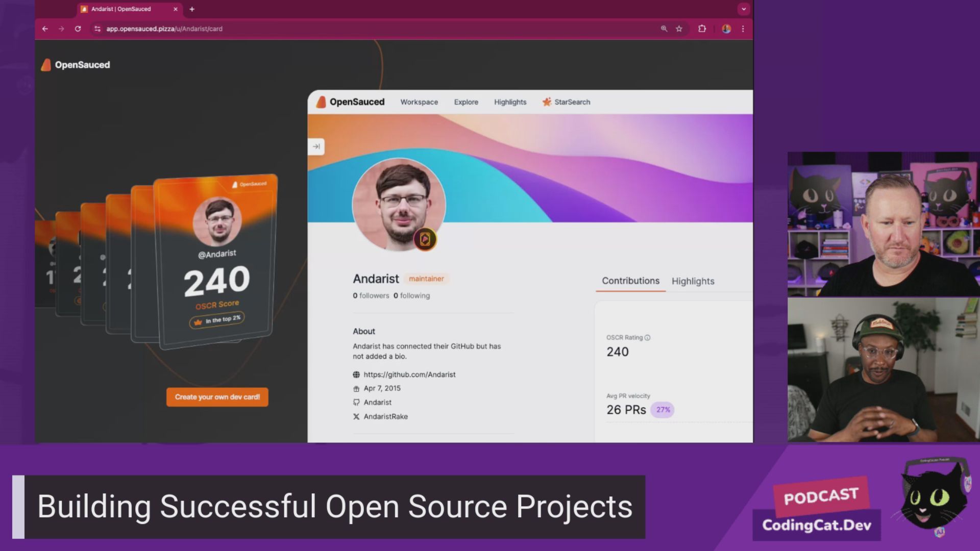This screenshot has height=551, width=980.
Task: Reload the page with refresh icon
Action: coord(78,29)
